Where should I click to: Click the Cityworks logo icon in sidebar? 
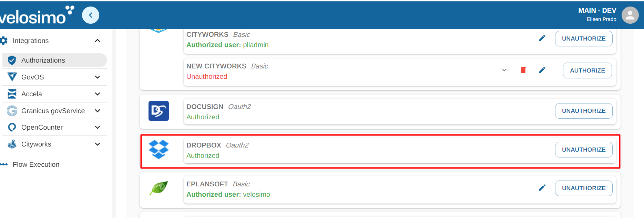pyautogui.click(x=12, y=144)
